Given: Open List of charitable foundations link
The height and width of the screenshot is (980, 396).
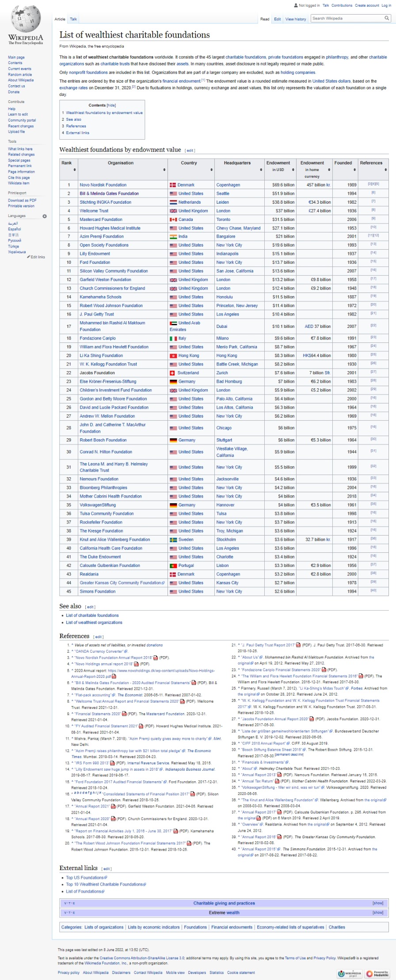Looking at the screenshot, I should click(x=92, y=615).
